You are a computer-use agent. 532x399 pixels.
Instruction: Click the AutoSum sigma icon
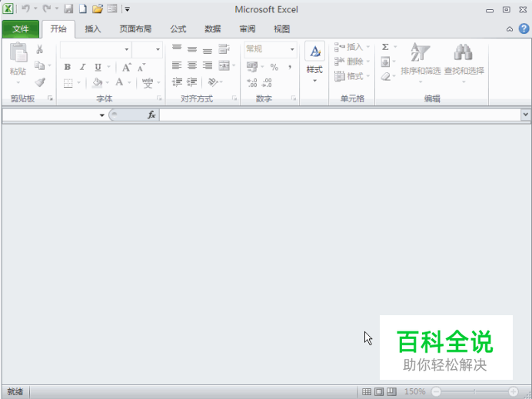point(385,47)
